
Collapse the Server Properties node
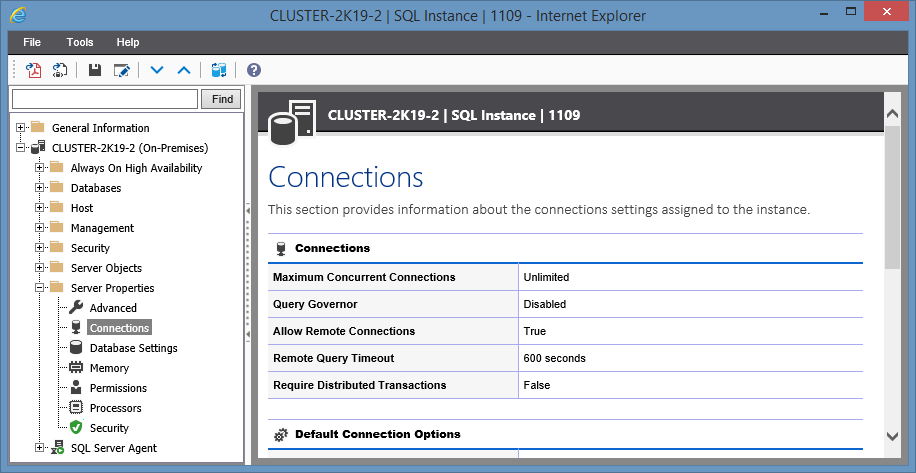(40, 287)
